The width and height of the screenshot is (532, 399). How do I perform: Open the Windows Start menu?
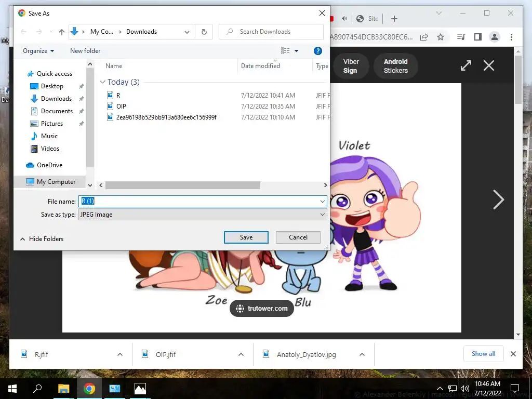pyautogui.click(x=12, y=389)
